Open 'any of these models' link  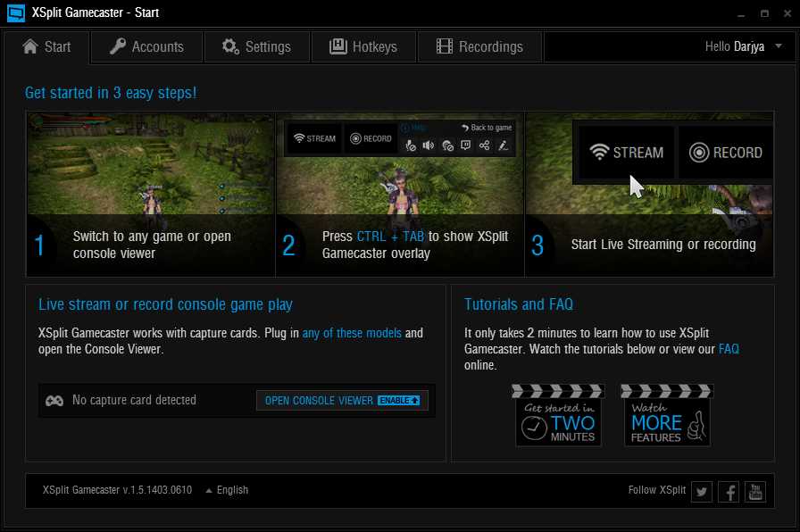[x=352, y=333]
